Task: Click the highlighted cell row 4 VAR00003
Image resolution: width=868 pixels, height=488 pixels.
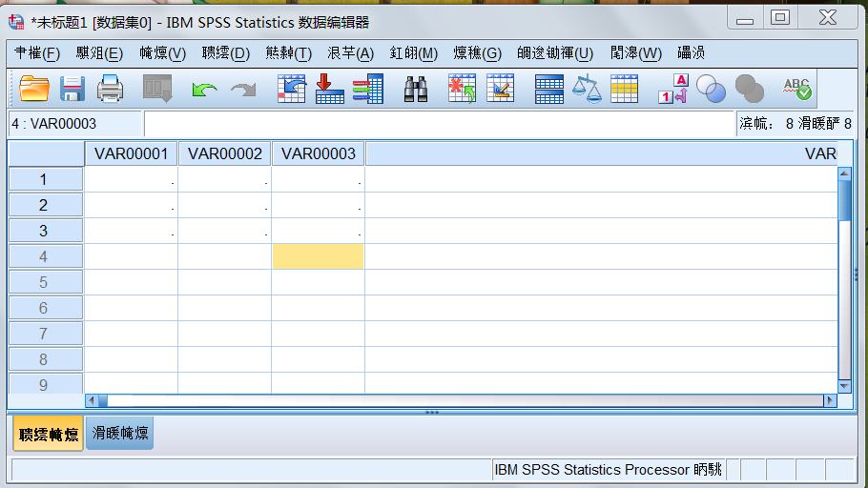Action: 318,256
